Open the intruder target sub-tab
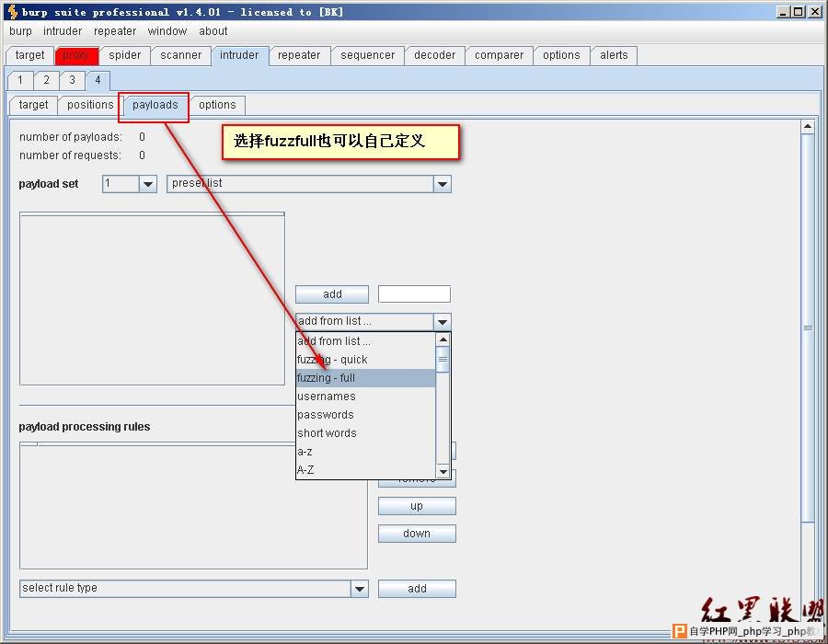The height and width of the screenshot is (644, 828). click(x=33, y=105)
